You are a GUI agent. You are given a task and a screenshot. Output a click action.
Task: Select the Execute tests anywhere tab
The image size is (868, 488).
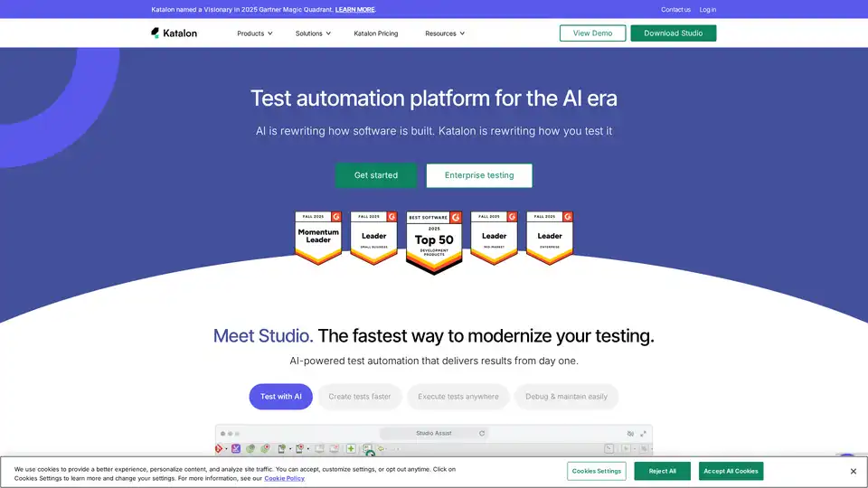click(458, 397)
